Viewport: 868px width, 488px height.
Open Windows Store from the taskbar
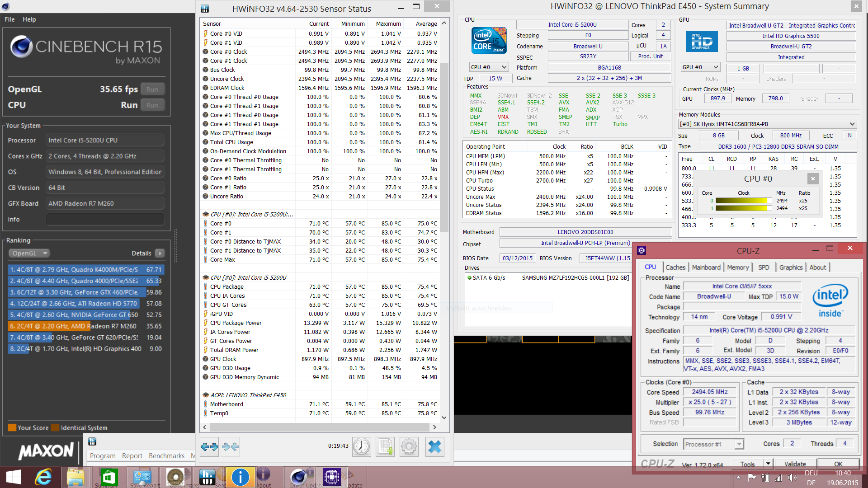coord(109,477)
